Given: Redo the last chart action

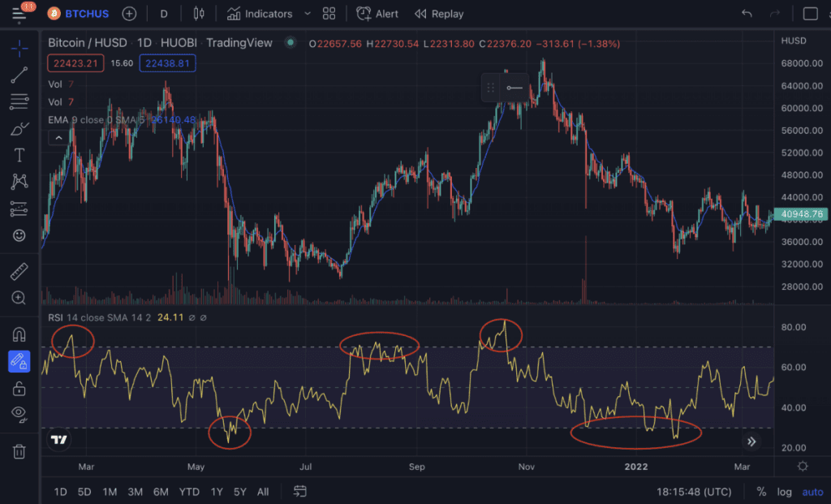Looking at the screenshot, I should 775,14.
